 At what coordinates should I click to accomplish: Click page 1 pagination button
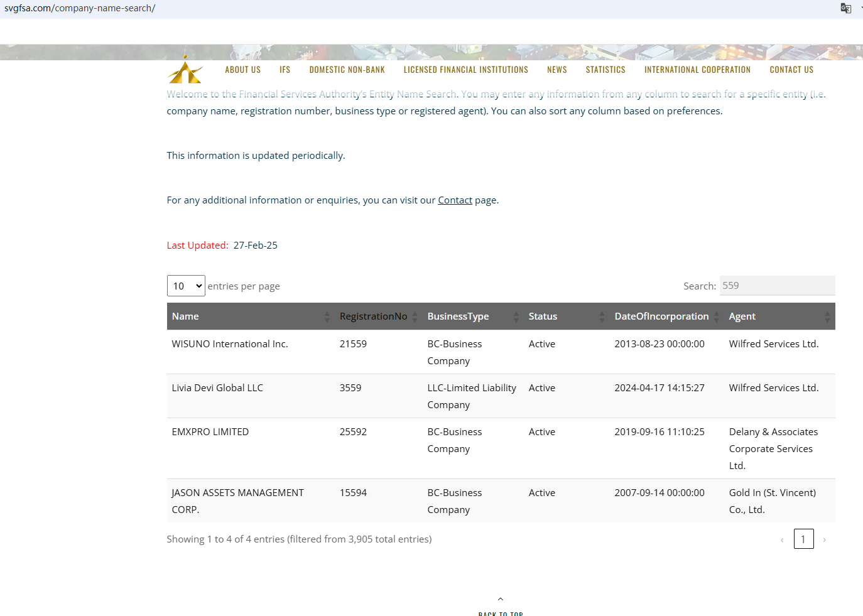[x=804, y=539]
